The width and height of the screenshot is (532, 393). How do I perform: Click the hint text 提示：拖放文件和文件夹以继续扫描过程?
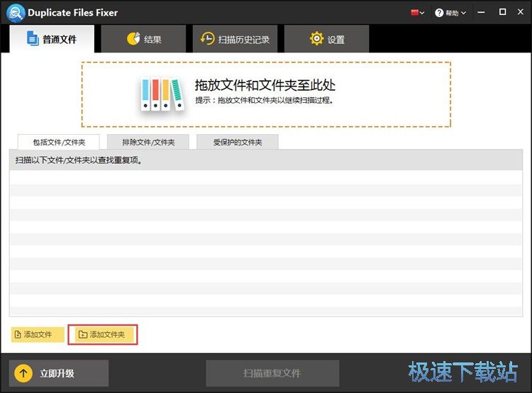[x=265, y=100]
